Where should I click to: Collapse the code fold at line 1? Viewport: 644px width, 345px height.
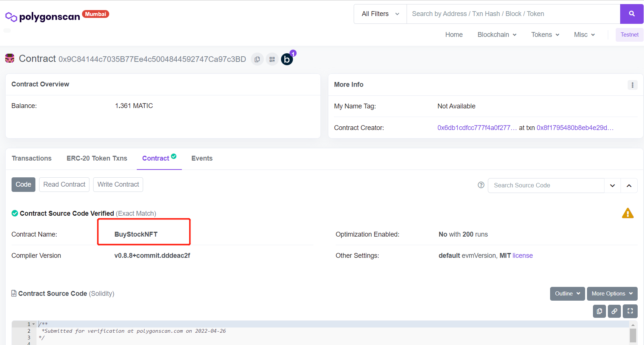point(34,324)
